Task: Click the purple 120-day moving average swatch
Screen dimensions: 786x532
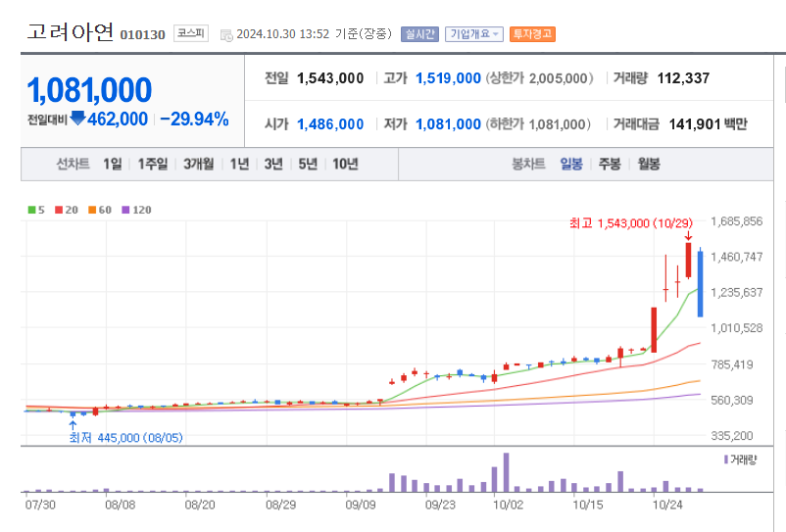Action: pyautogui.click(x=125, y=210)
